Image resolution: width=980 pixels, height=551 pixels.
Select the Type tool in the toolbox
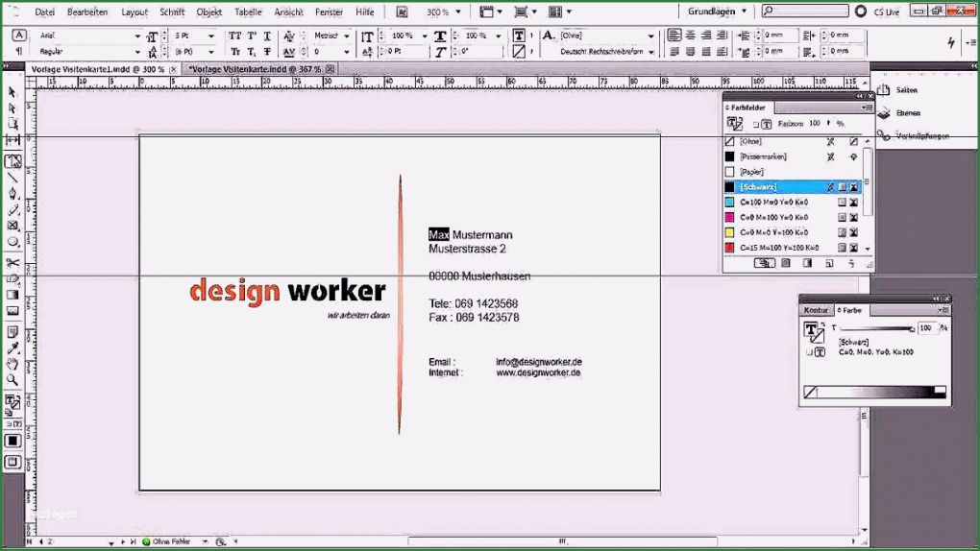pyautogui.click(x=12, y=161)
